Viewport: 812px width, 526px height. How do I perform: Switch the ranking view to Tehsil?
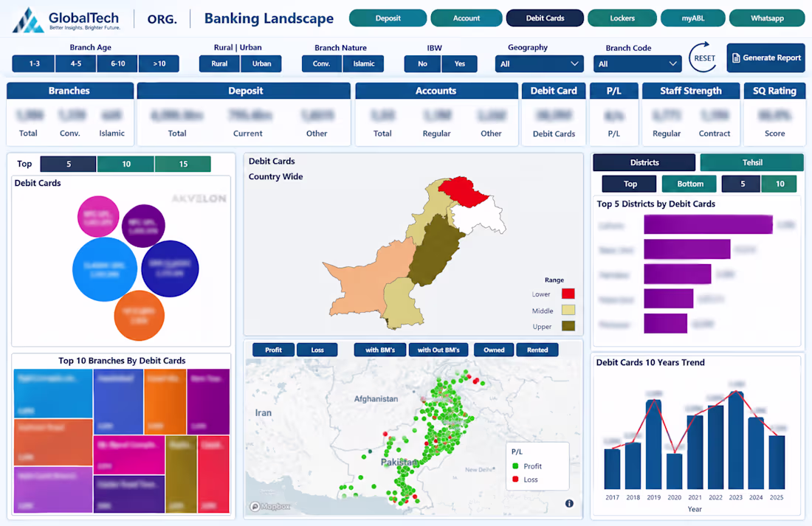click(752, 162)
